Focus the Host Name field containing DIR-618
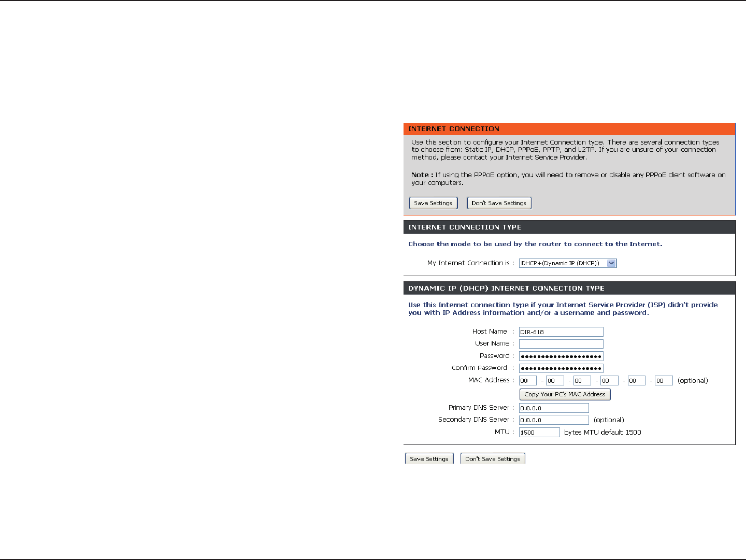The image size is (746, 560). 561,332
